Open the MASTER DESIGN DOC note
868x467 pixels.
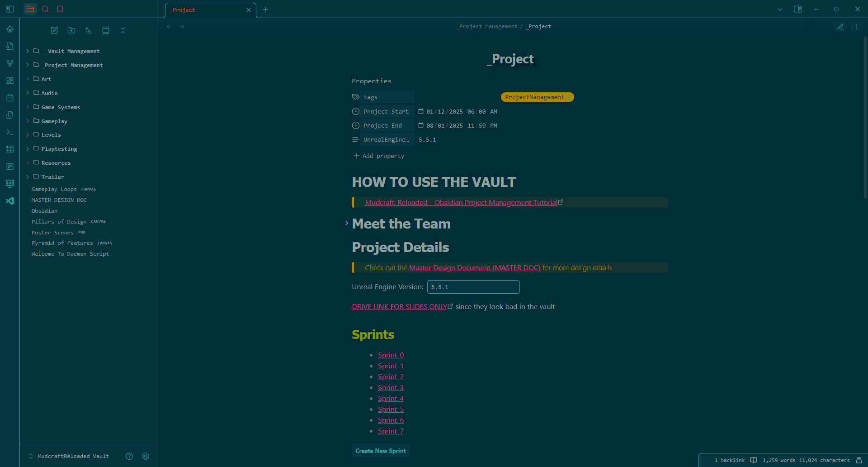(59, 200)
